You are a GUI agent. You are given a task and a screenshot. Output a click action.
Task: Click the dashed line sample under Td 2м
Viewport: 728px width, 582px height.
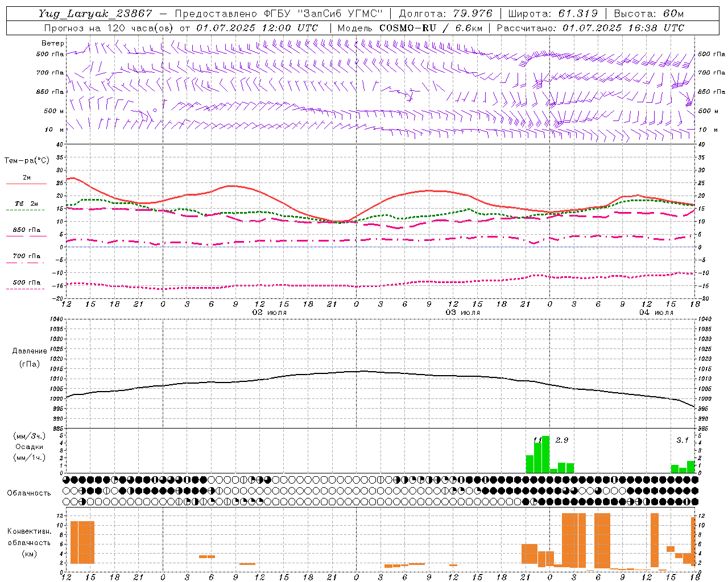[x=26, y=210]
